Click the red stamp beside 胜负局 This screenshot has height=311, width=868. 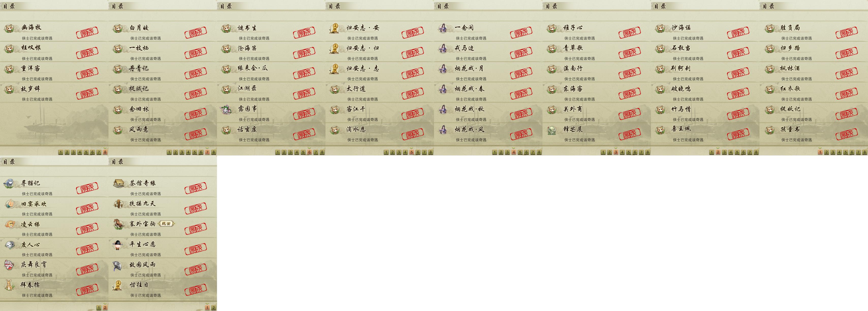[847, 32]
